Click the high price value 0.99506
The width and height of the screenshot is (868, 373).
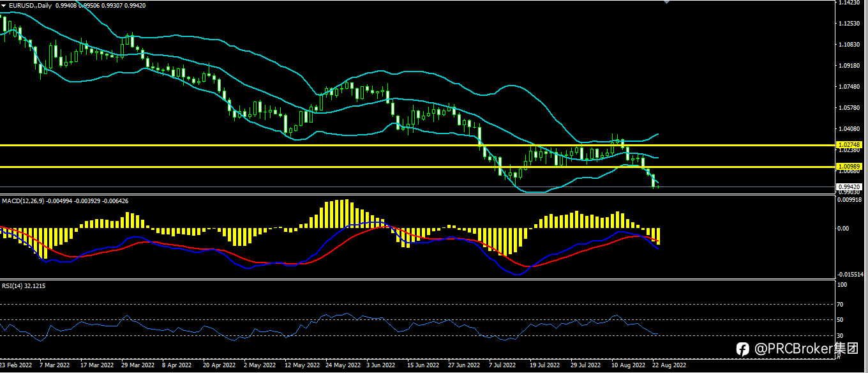pyautogui.click(x=90, y=5)
